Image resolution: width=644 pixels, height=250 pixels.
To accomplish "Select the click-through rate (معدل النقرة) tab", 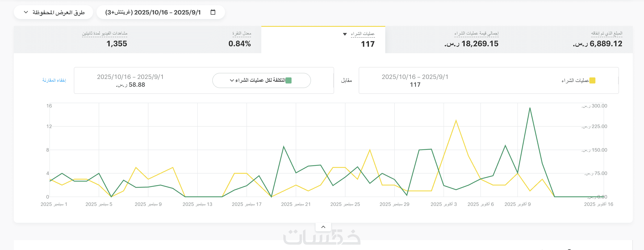I will (240, 40).
